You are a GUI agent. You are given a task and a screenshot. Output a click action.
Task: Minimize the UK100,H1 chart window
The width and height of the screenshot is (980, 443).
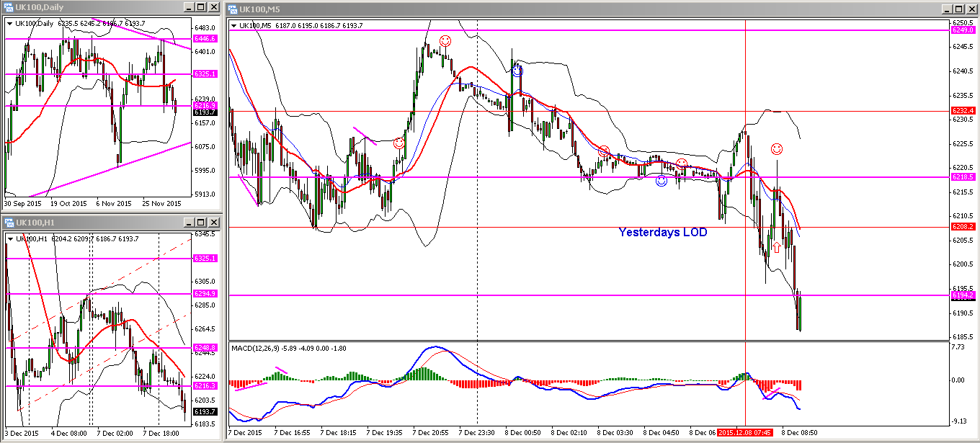coord(188,222)
